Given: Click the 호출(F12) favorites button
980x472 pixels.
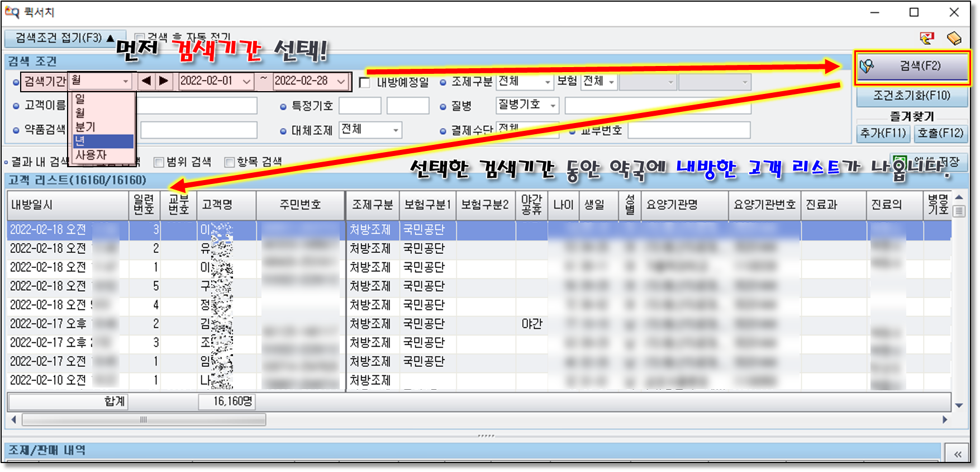Looking at the screenshot, I should [x=940, y=133].
